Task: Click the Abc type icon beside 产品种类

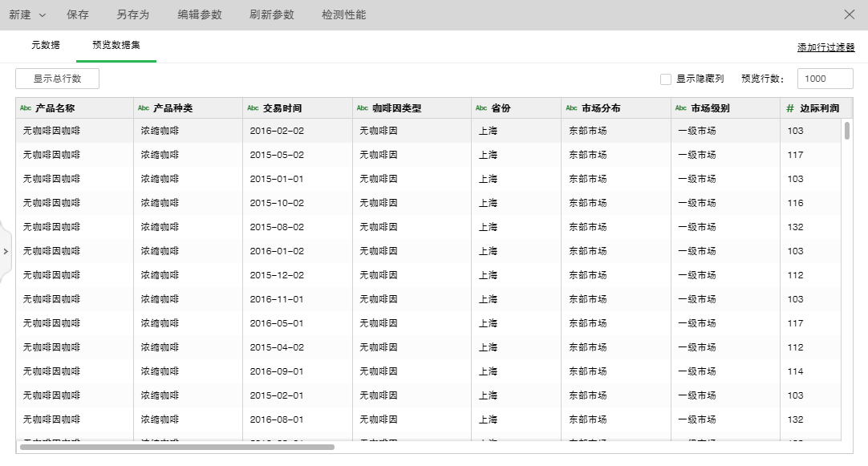Action: (x=144, y=108)
